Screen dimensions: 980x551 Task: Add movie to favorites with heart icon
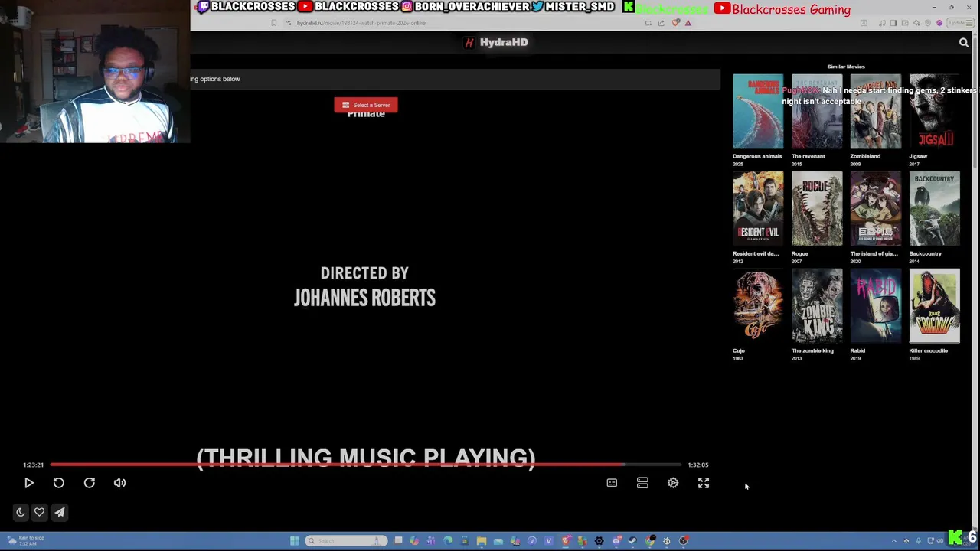(x=39, y=512)
